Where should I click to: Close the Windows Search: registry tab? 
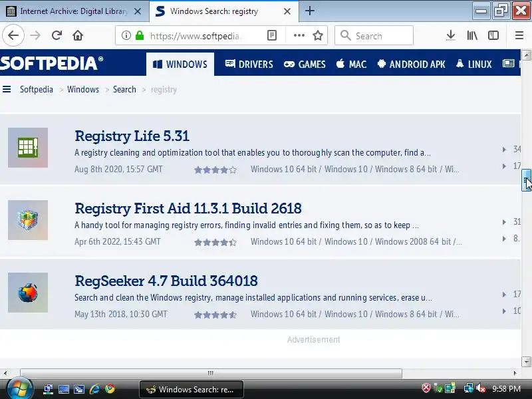pos(287,11)
